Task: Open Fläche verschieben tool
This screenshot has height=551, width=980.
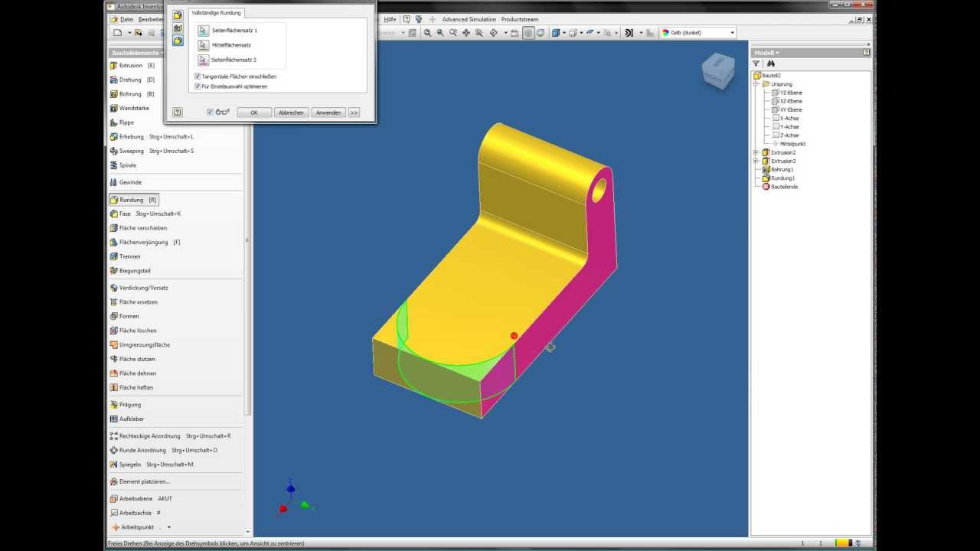Action: coord(139,228)
